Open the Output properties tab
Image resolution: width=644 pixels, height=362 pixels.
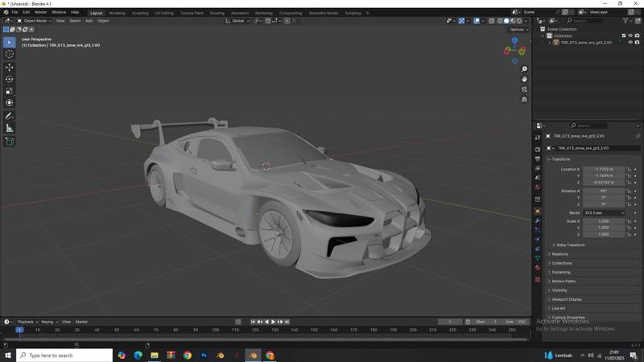(538, 158)
